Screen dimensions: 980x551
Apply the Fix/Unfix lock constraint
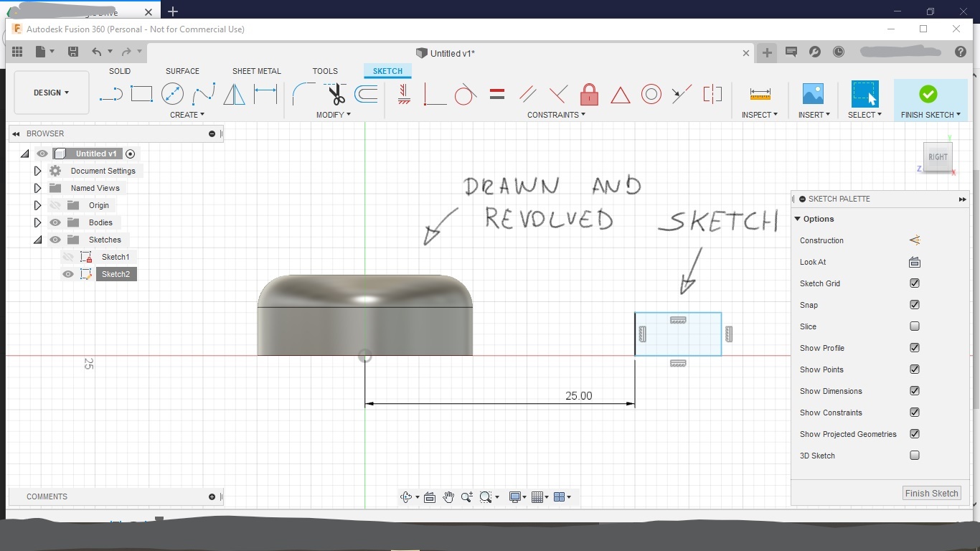589,94
